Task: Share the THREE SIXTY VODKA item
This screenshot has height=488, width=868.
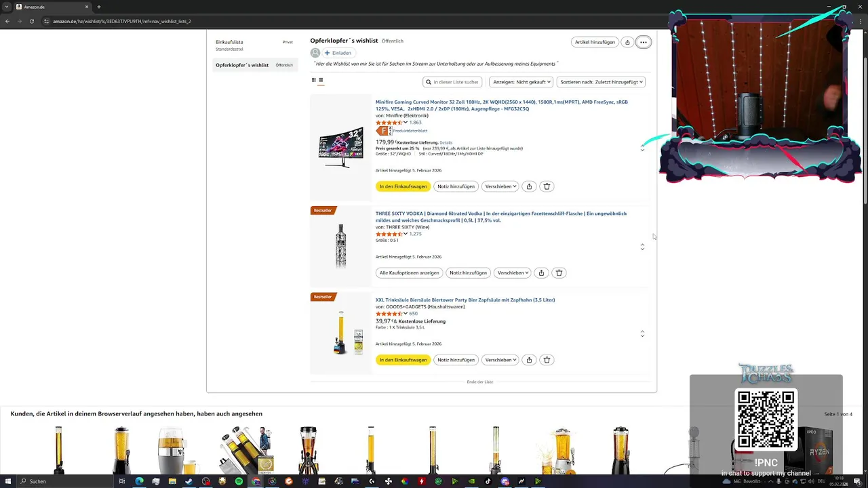Action: pyautogui.click(x=541, y=273)
